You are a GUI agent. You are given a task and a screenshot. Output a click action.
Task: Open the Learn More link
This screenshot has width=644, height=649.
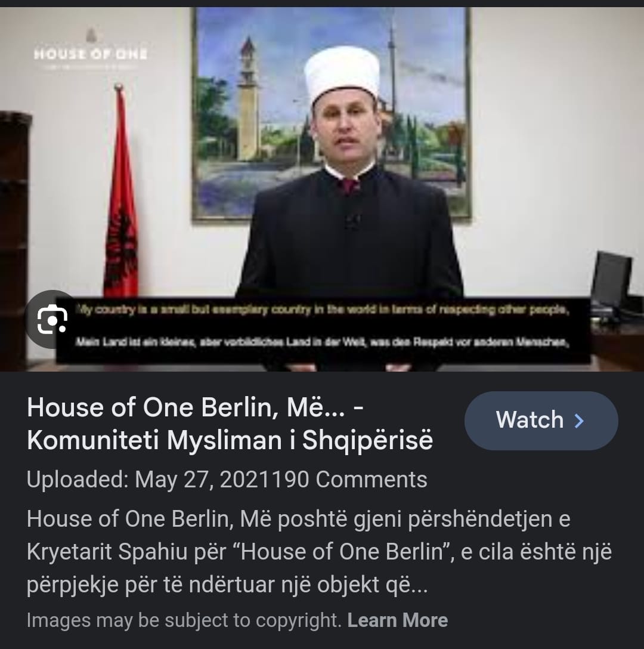point(397,620)
